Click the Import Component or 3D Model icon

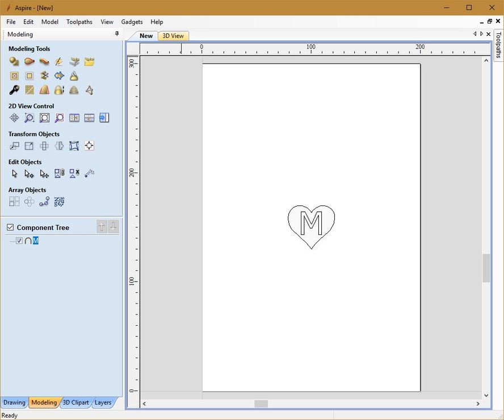coord(89,61)
